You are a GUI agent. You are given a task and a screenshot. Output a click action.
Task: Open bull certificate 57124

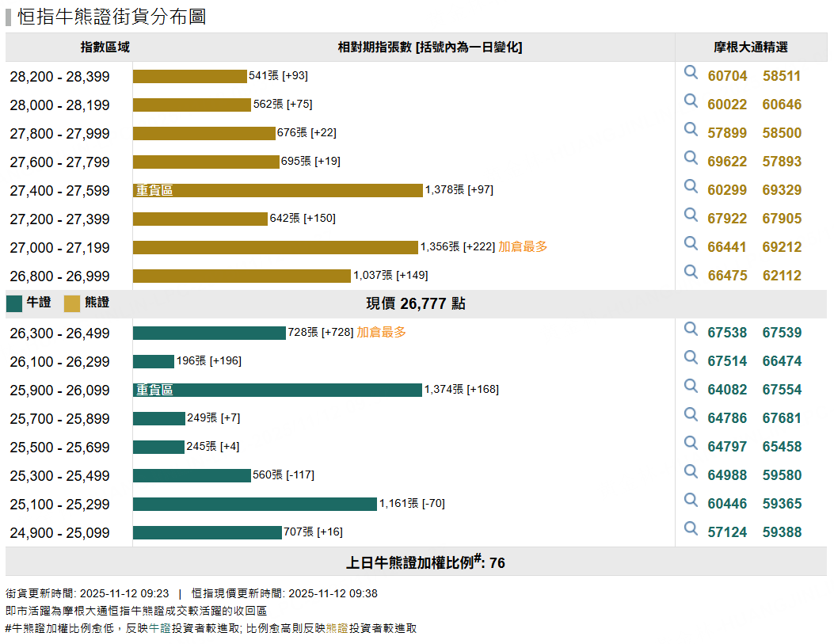[x=727, y=533]
